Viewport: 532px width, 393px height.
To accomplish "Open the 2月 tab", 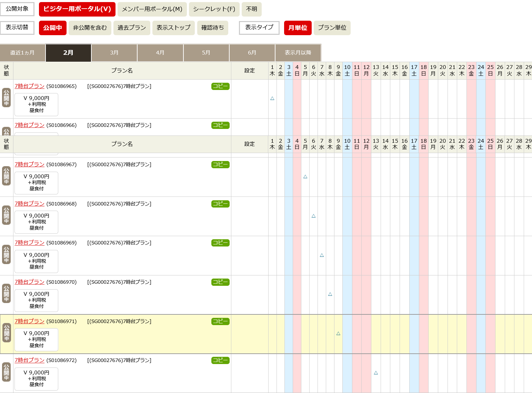I will 68,53.
